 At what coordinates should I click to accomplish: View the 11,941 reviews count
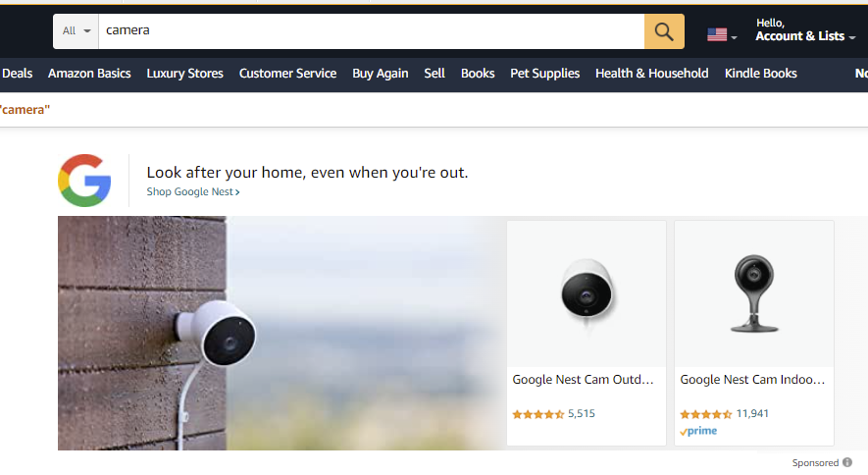pos(752,413)
